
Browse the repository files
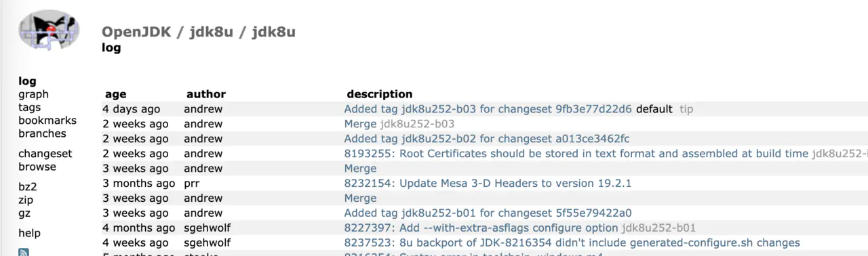(37, 167)
